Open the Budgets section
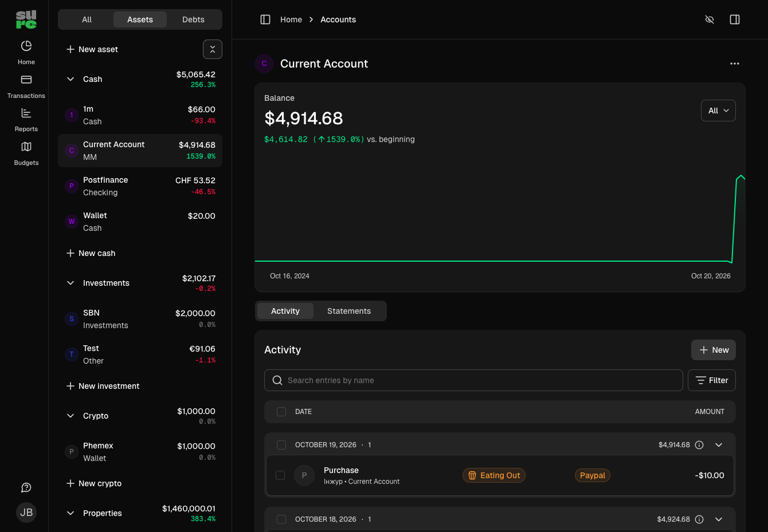This screenshot has width=768, height=532. click(x=26, y=153)
